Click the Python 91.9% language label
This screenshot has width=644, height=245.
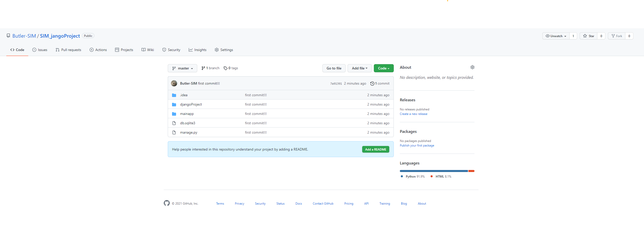413,177
